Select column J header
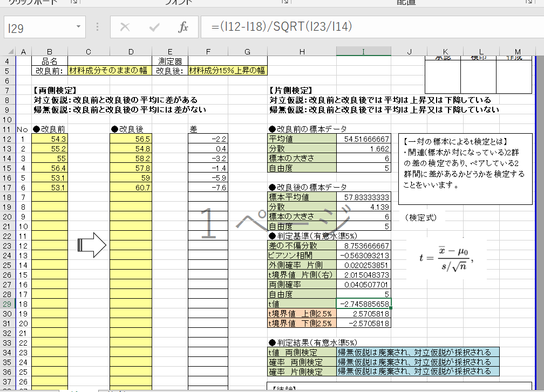 410,52
